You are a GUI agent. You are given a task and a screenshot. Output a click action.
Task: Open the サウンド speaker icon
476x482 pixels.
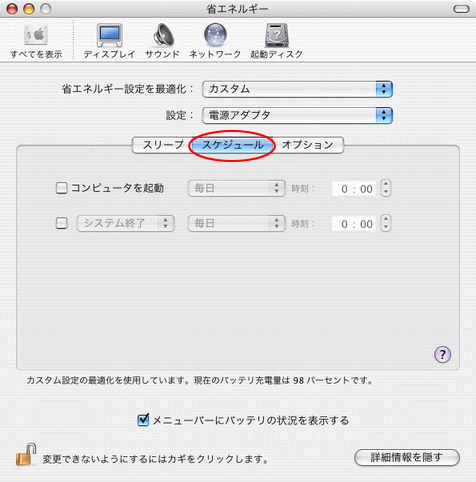pyautogui.click(x=163, y=35)
